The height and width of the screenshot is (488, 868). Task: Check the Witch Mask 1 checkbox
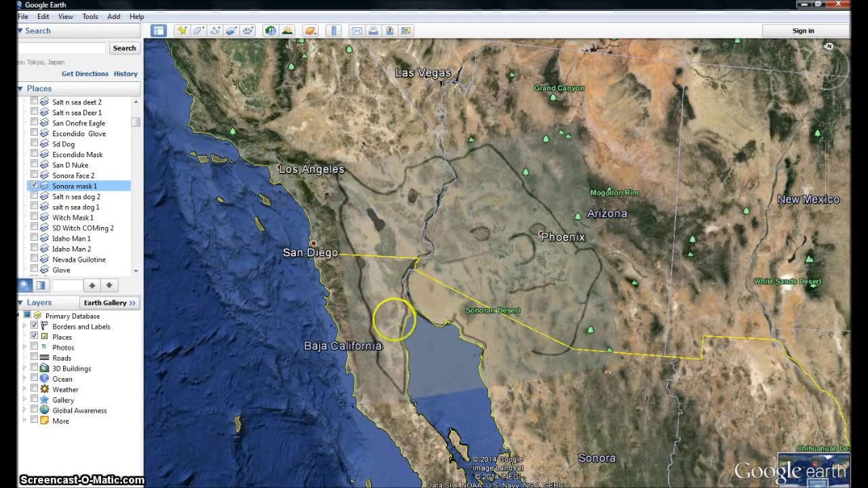[34, 217]
